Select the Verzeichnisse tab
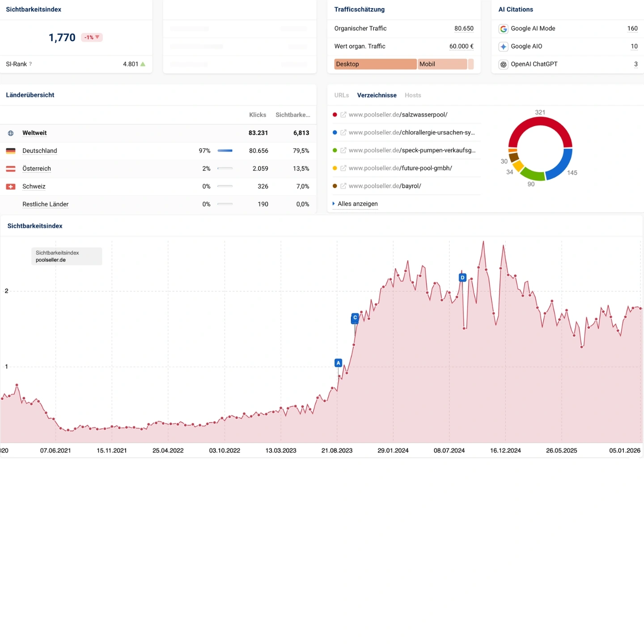 click(377, 95)
